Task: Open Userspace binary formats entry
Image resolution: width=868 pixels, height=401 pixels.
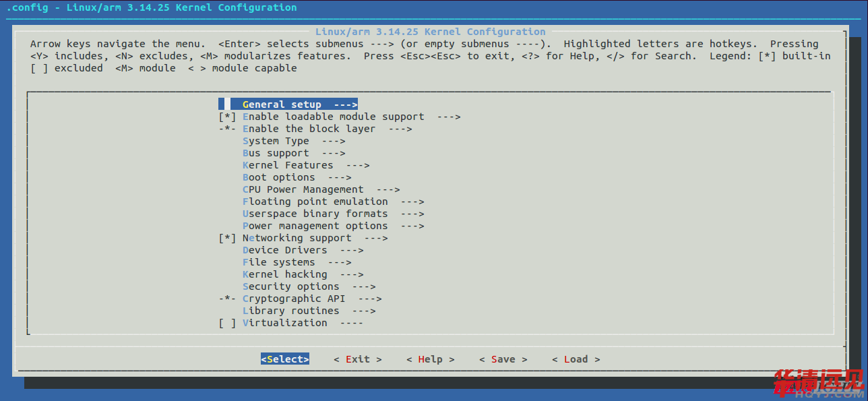Action: 315,214
